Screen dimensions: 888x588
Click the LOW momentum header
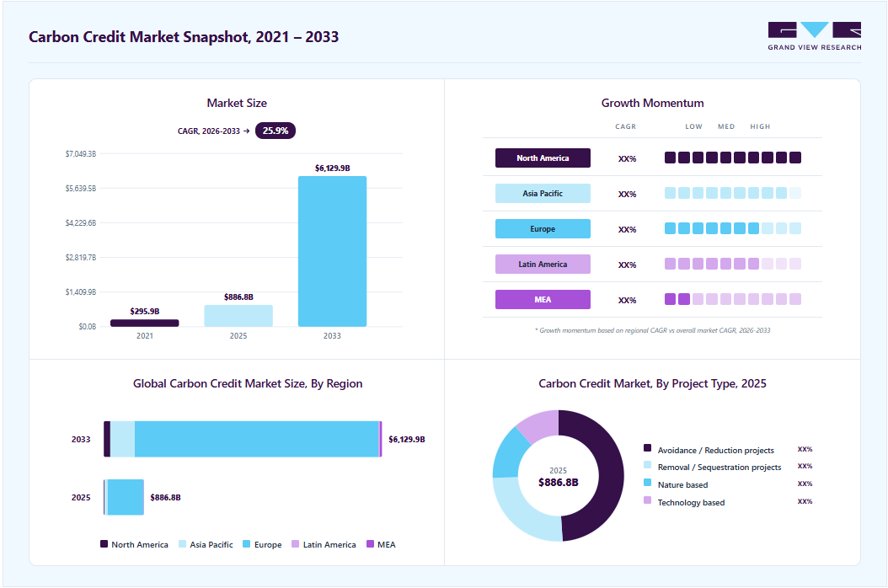click(693, 127)
